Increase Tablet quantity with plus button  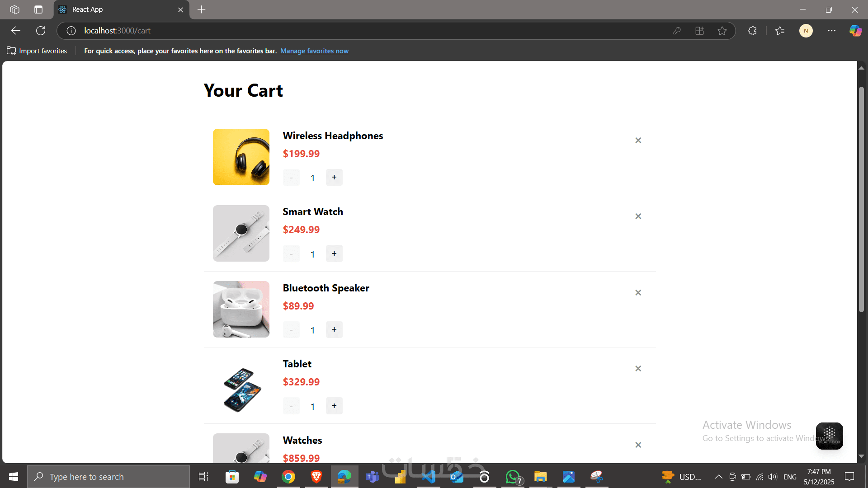334,406
